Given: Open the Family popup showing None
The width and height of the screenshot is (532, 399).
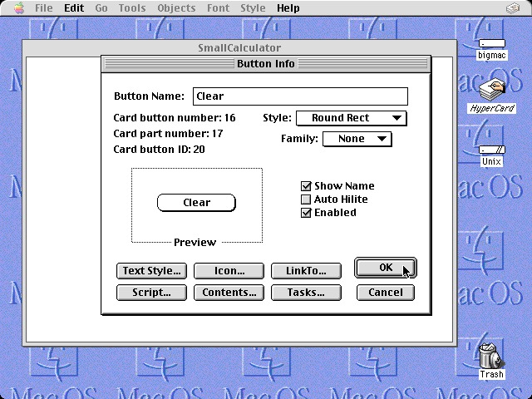Looking at the screenshot, I should tap(357, 139).
